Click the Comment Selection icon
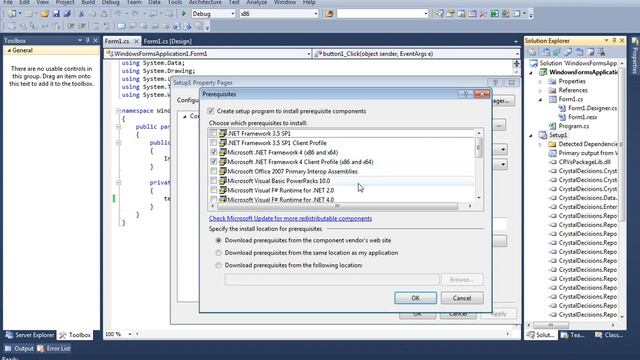Image resolution: width=640 pixels, height=360 pixels. pyautogui.click(x=96, y=27)
